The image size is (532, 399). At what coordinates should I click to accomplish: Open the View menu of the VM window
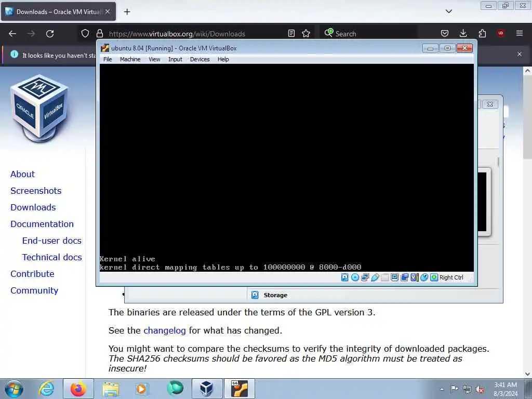click(x=154, y=59)
